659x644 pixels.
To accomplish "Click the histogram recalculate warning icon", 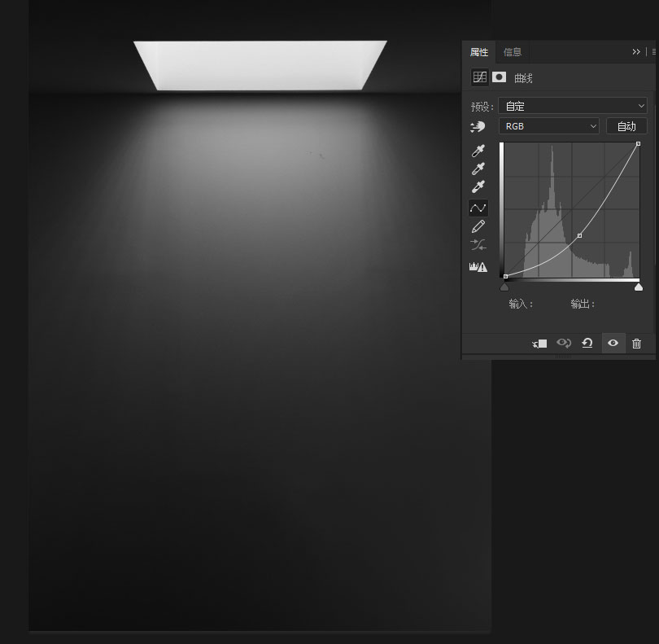I will pyautogui.click(x=478, y=266).
